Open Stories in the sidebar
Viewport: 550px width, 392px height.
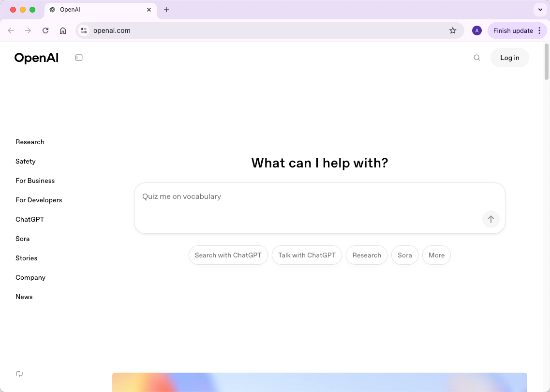26,258
